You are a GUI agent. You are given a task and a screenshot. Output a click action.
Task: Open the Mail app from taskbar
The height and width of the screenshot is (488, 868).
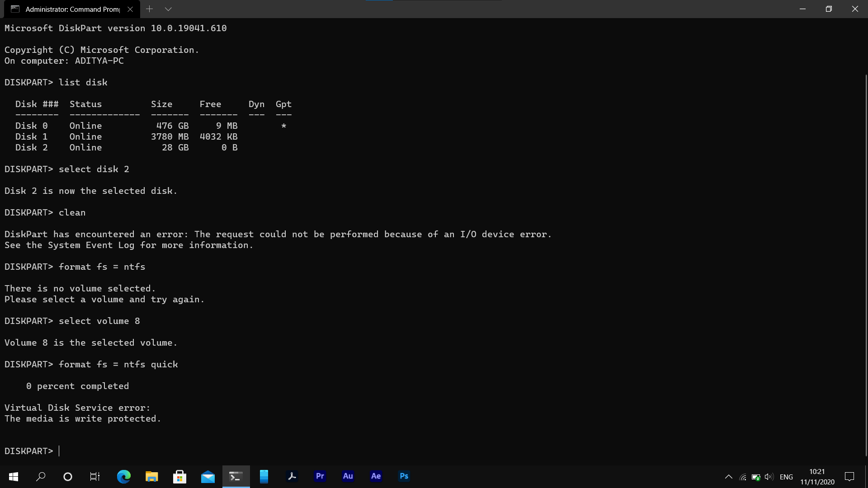tap(208, 476)
